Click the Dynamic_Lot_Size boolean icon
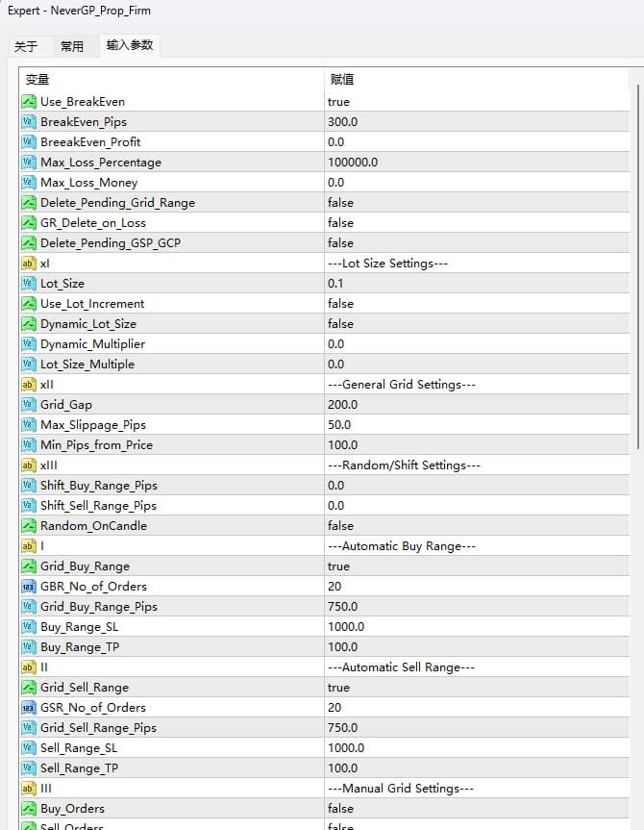644x830 pixels. (29, 324)
